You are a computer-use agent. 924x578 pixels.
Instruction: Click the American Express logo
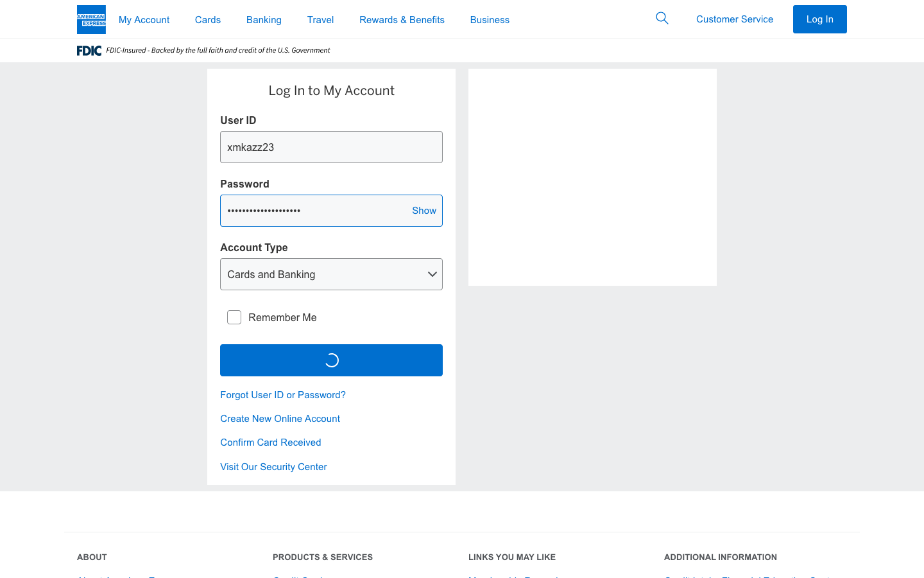(91, 19)
